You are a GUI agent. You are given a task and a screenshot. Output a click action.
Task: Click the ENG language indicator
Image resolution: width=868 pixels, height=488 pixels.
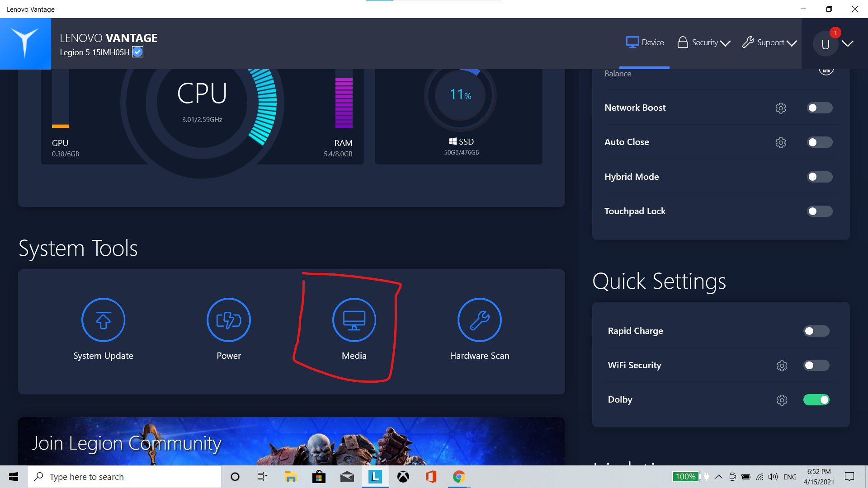click(x=790, y=477)
